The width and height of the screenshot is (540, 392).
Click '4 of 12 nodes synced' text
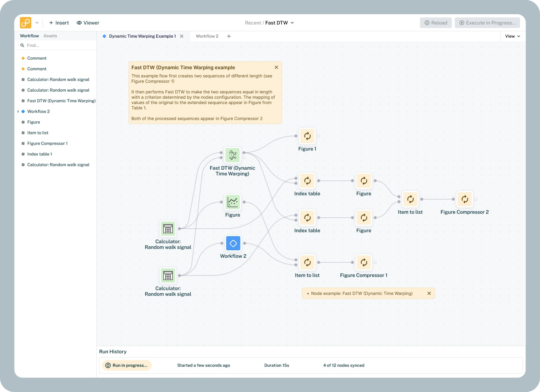(x=344, y=365)
